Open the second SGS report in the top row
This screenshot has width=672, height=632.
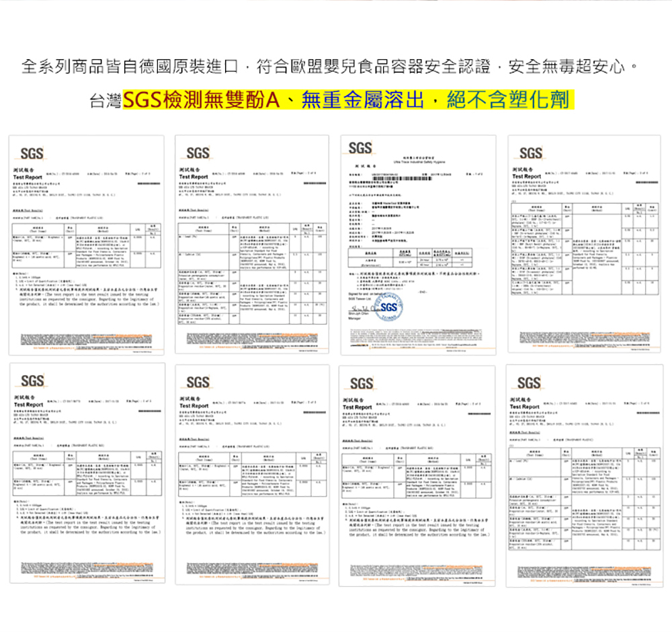click(x=252, y=245)
